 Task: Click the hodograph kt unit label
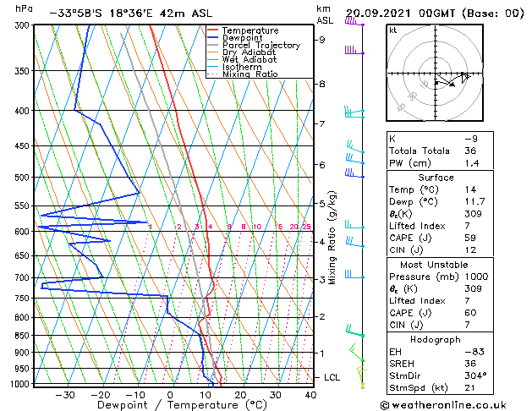point(393,30)
